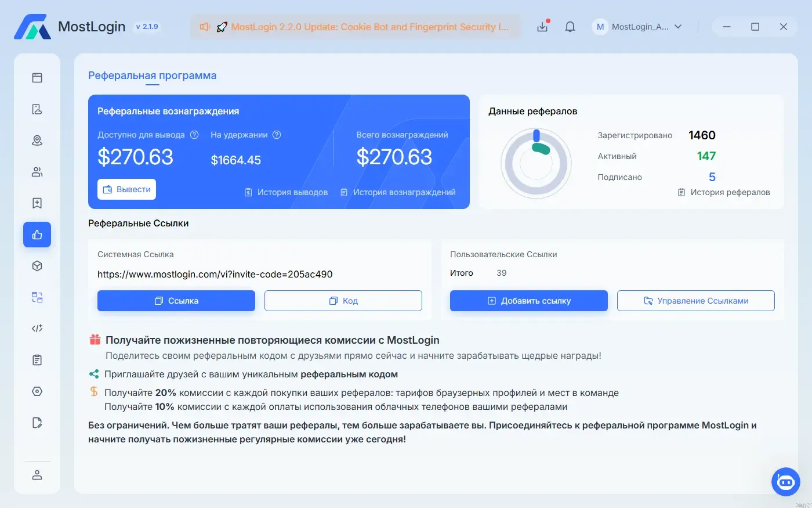Select the thumbs-up referral sidebar icon
Image resolution: width=812 pixels, height=508 pixels.
tap(37, 235)
